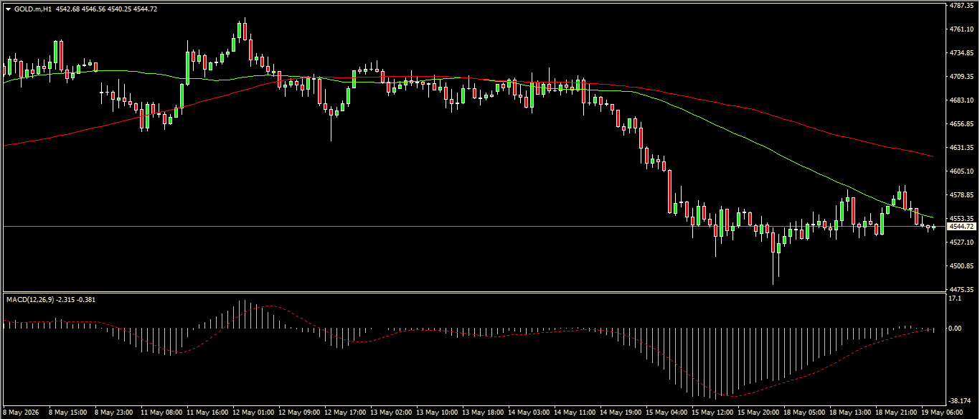Click the MACD scale value 17.1
Screen dimensions: 980x419
[955, 298]
